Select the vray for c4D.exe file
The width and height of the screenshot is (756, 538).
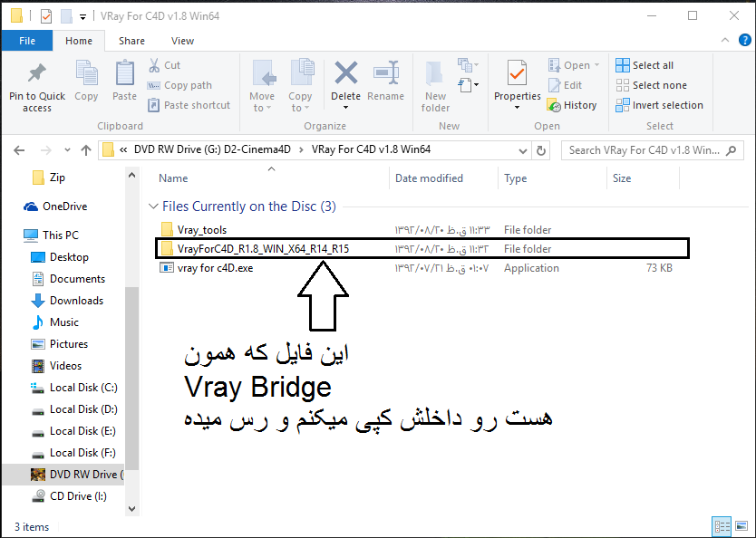coord(215,268)
